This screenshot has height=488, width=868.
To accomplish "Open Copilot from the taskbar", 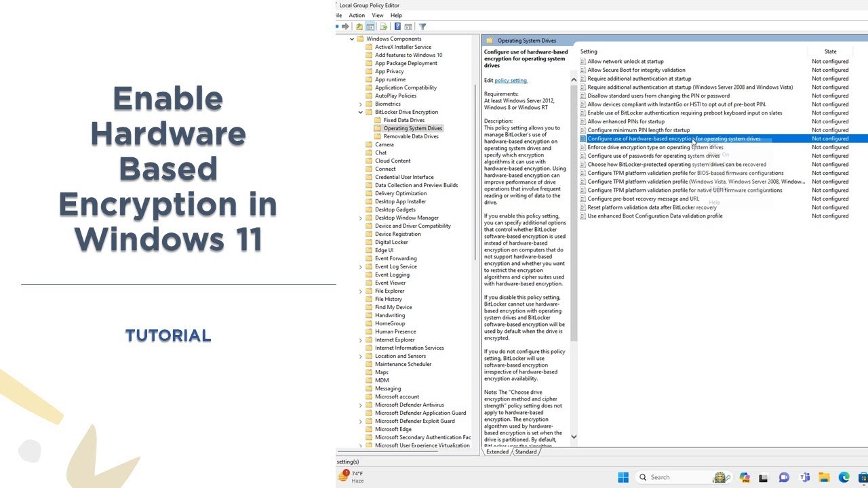I will [744, 477].
